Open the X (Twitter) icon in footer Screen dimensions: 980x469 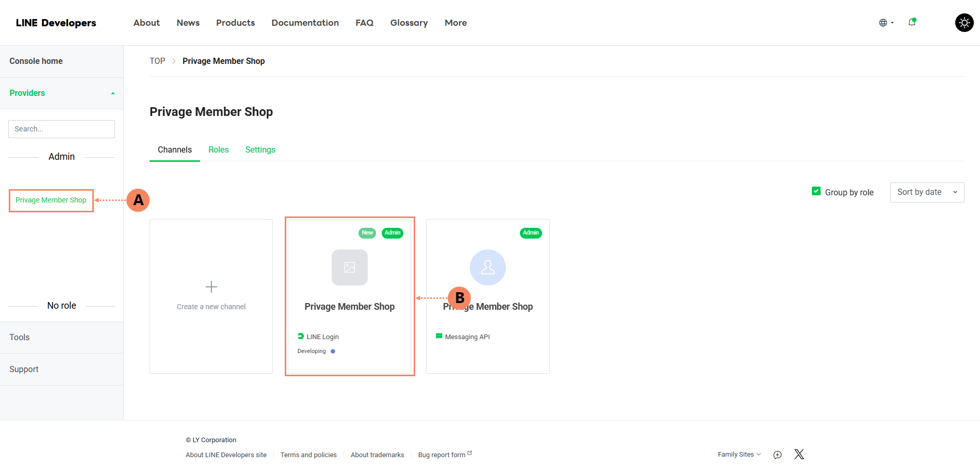pyautogui.click(x=799, y=454)
